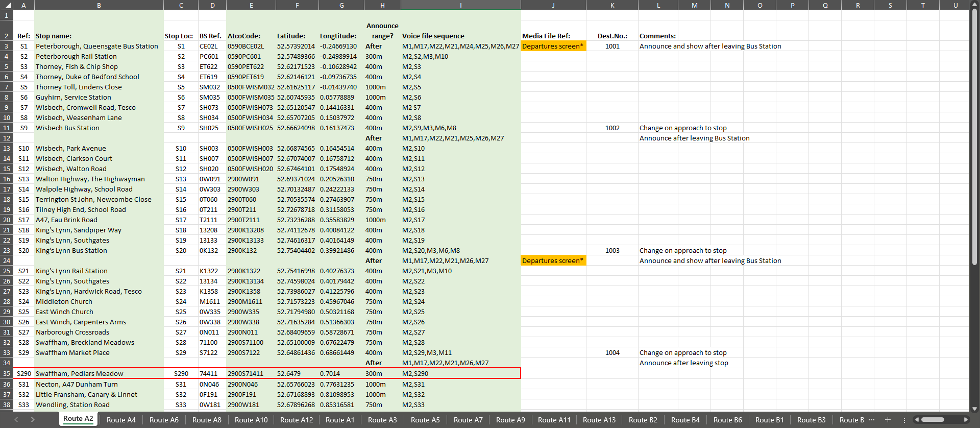Click the vertical scrollbar up arrow

974,5
